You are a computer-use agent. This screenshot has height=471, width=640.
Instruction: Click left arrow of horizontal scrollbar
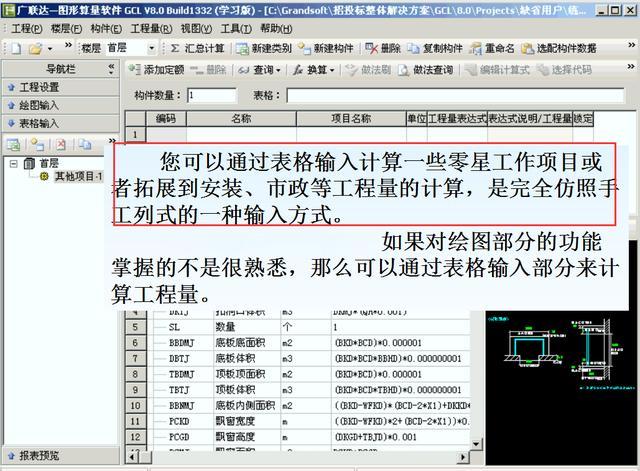pyautogui.click(x=132, y=457)
